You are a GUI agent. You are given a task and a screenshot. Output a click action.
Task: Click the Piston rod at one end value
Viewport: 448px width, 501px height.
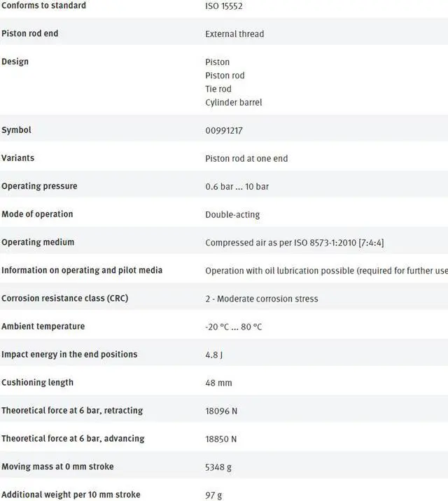point(246,158)
